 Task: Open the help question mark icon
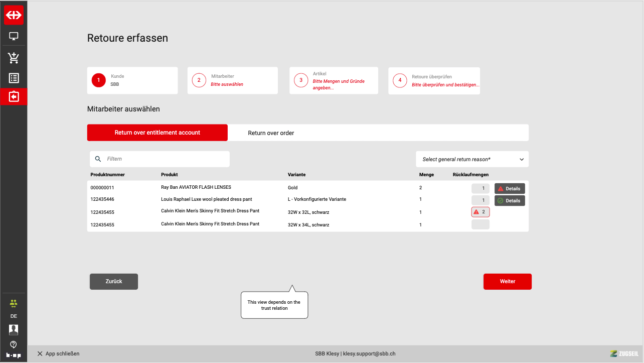pyautogui.click(x=14, y=344)
